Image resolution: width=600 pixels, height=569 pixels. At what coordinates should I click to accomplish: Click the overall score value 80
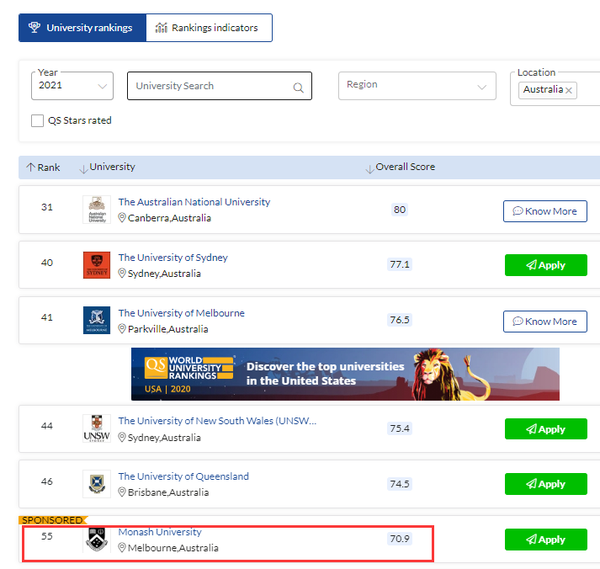pyautogui.click(x=399, y=209)
